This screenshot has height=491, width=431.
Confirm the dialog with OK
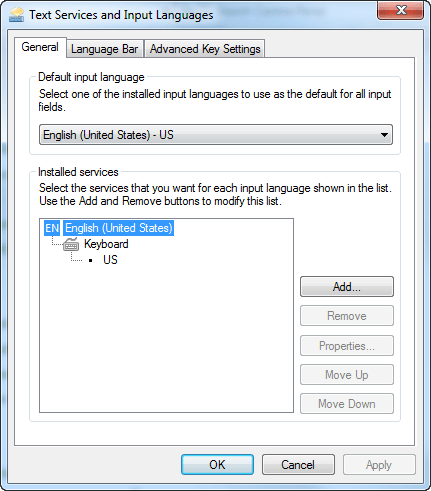[217, 464]
